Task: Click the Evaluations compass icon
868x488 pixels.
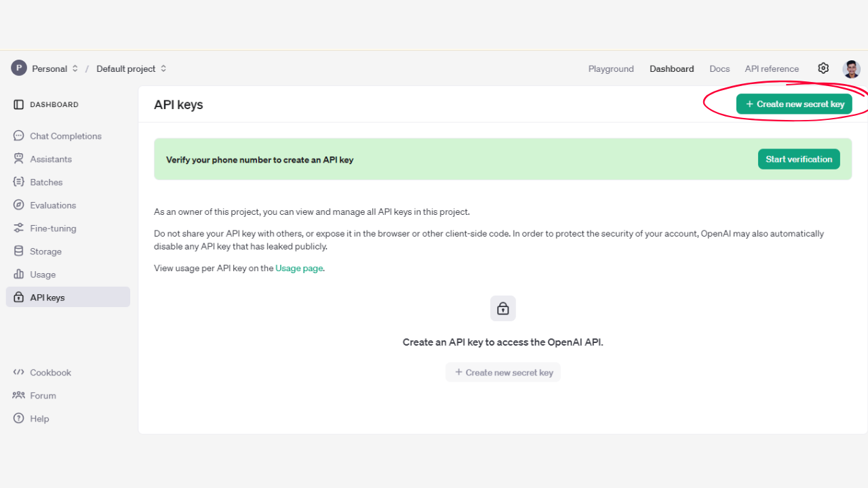Action: (x=18, y=205)
